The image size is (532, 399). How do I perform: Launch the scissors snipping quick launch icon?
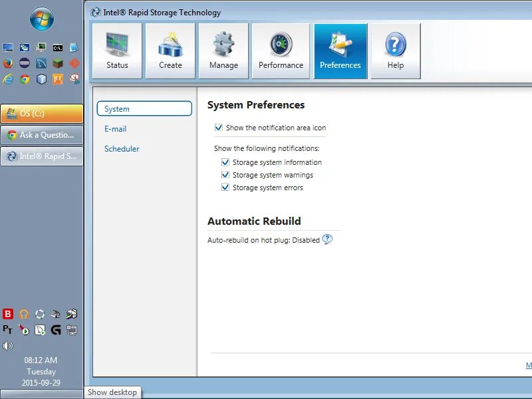coord(74,79)
